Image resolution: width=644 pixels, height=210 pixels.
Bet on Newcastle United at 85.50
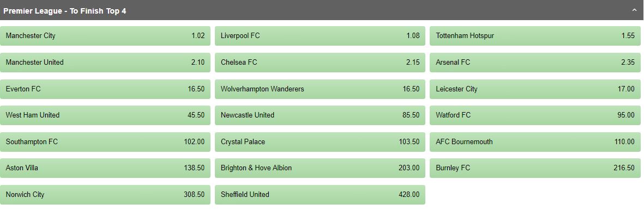click(x=320, y=115)
